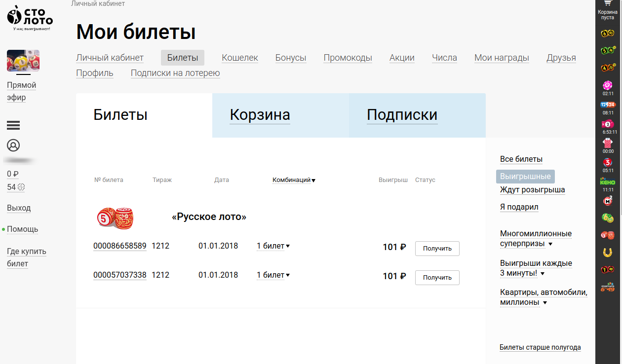622x364 pixels.
Task: Open the Помощь link
Action: tap(23, 229)
